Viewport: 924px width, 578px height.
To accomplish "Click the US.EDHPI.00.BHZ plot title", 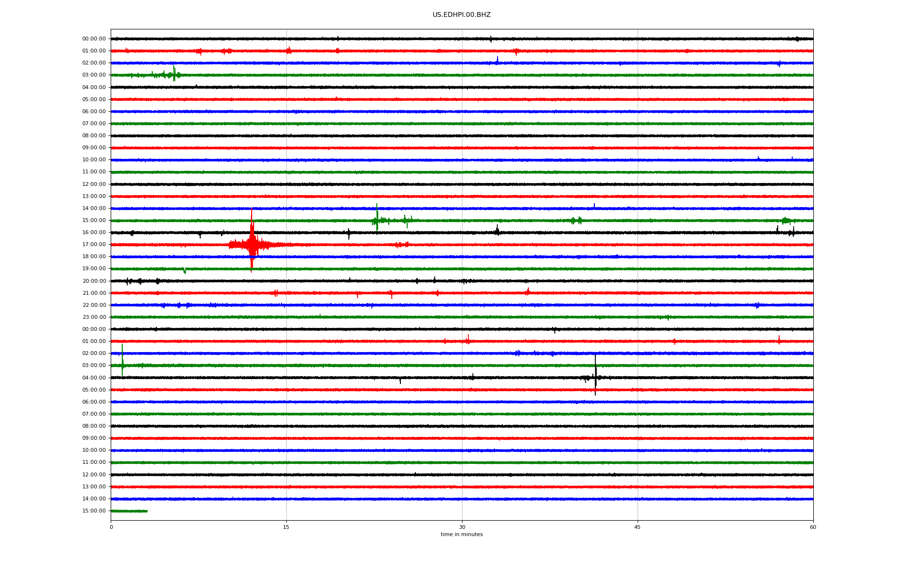I will click(x=461, y=15).
